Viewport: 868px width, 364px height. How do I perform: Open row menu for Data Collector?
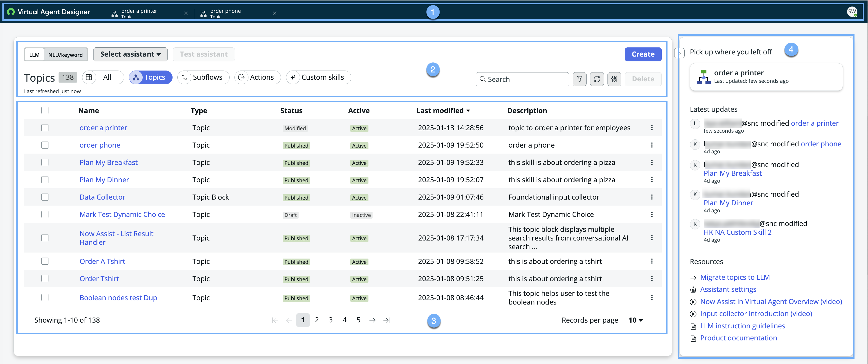652,197
